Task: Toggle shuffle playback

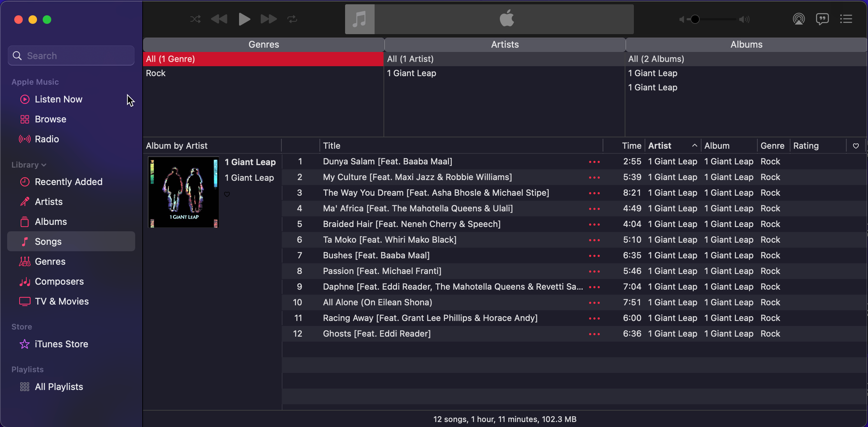Action: tap(195, 19)
